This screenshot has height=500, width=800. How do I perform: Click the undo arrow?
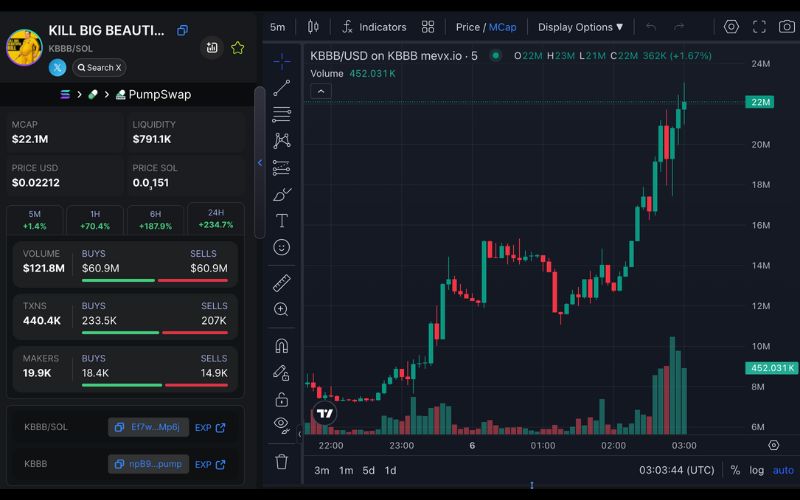(x=651, y=27)
